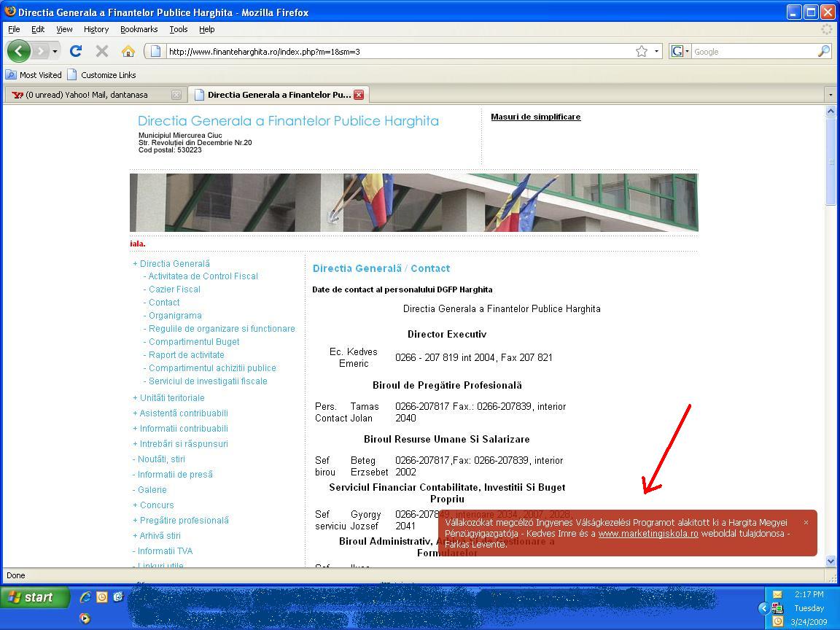
Task: Open the search engine selector dropdown
Action: [x=680, y=52]
